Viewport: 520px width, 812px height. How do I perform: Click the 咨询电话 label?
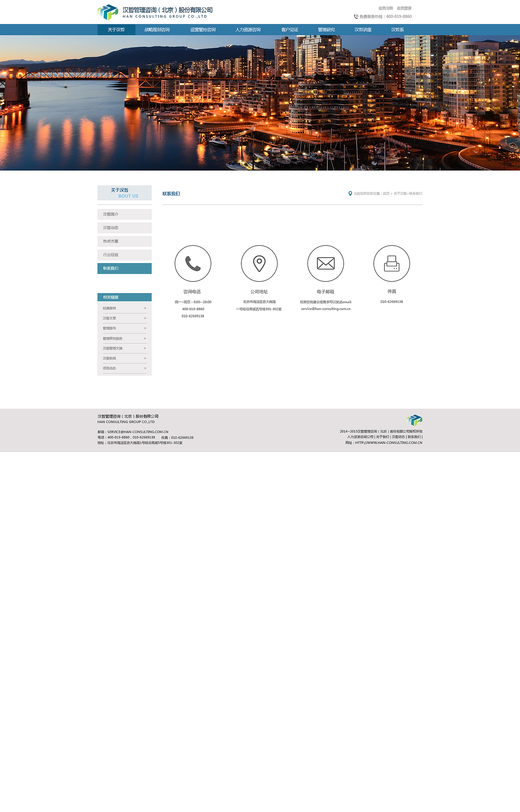tap(192, 292)
